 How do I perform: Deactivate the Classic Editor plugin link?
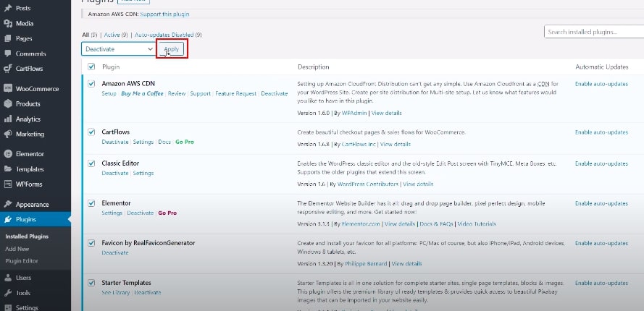[x=115, y=173]
